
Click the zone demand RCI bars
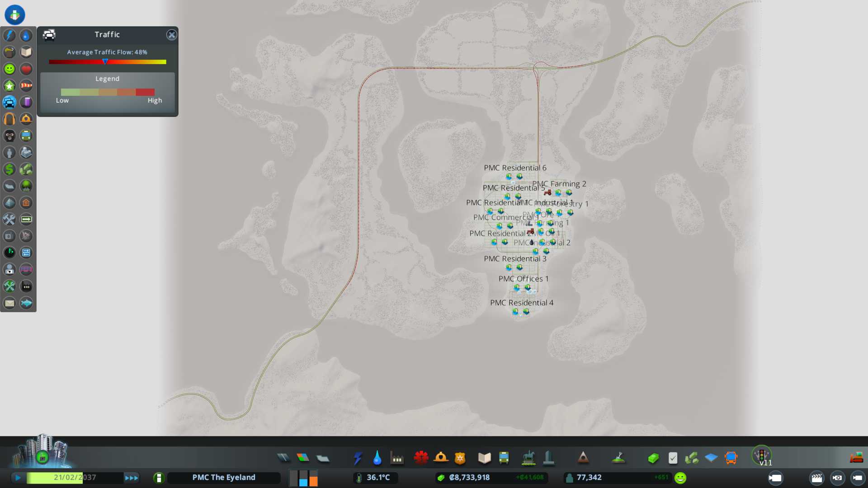(303, 478)
